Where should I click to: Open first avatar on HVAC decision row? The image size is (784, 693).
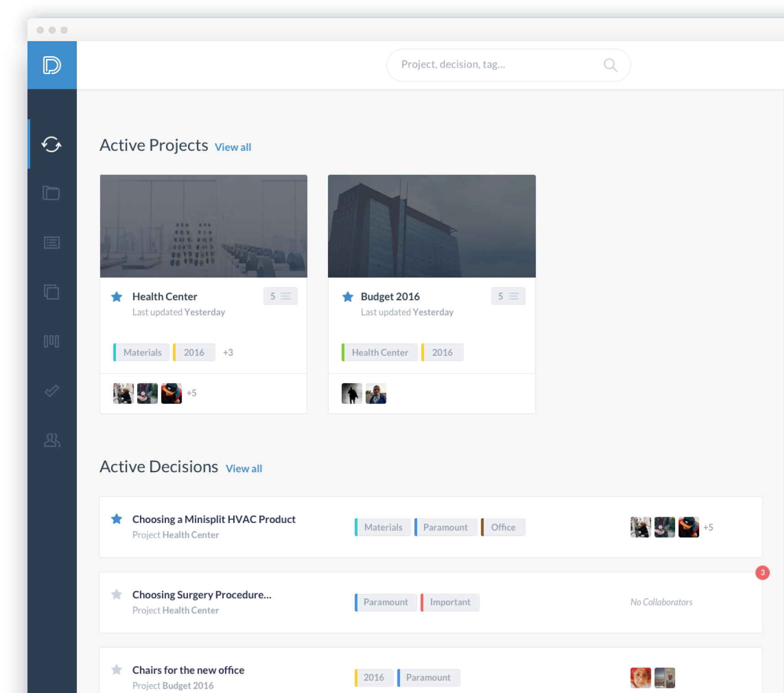[x=640, y=527]
